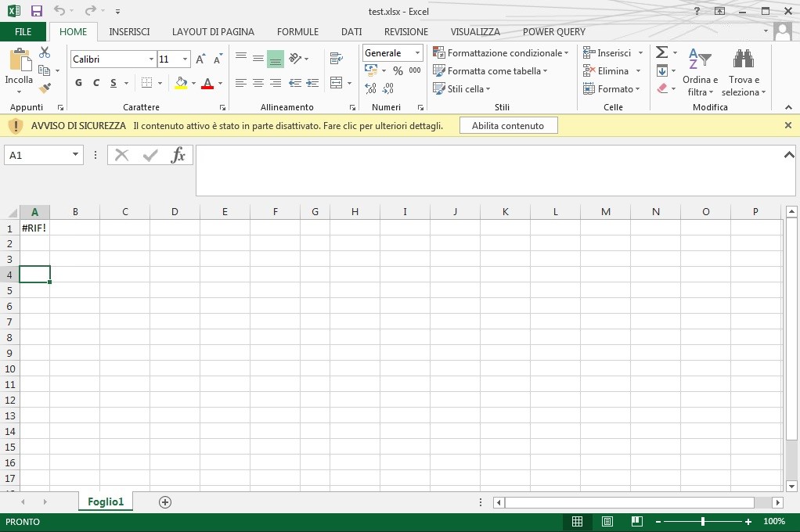This screenshot has height=532, width=800.
Task: Apply the red font color
Action: 207,83
